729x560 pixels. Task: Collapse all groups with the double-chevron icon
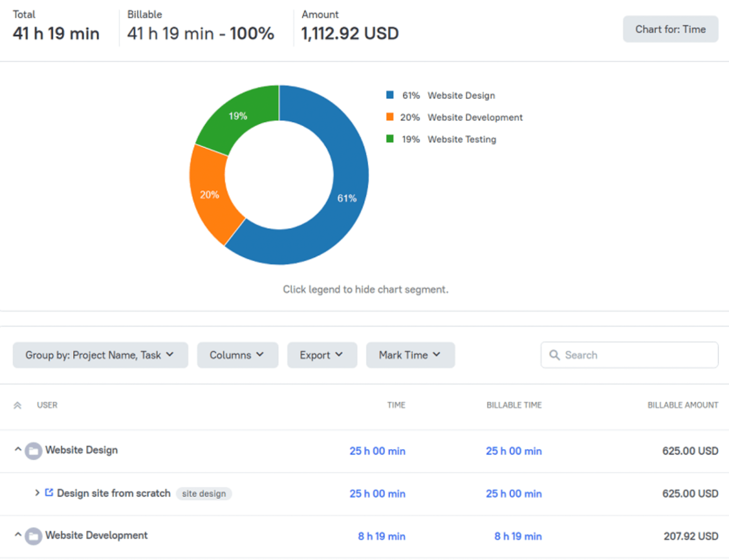18,405
